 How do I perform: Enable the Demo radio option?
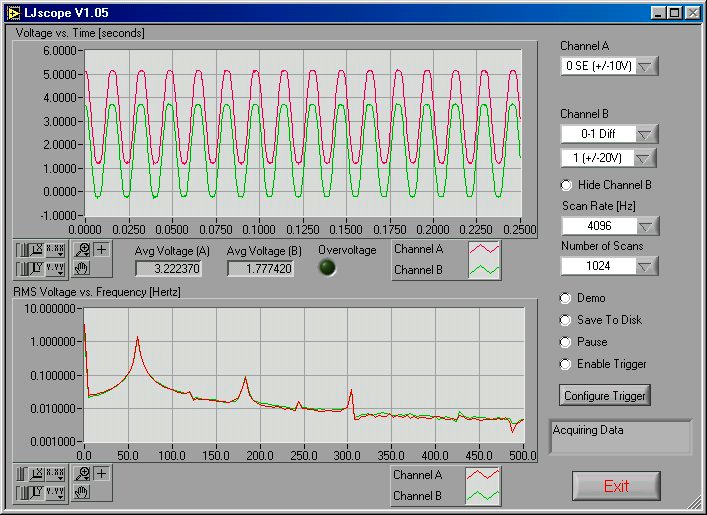tap(567, 298)
